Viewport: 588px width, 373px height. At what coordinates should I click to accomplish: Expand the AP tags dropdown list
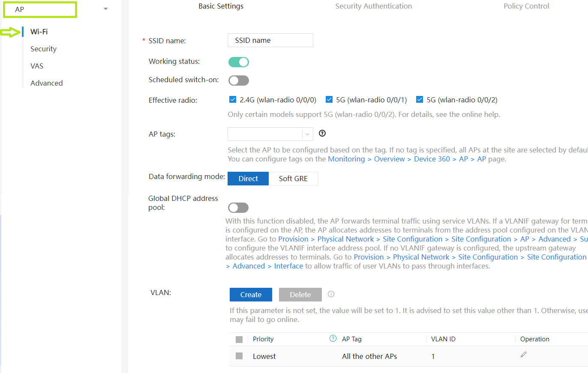307,134
